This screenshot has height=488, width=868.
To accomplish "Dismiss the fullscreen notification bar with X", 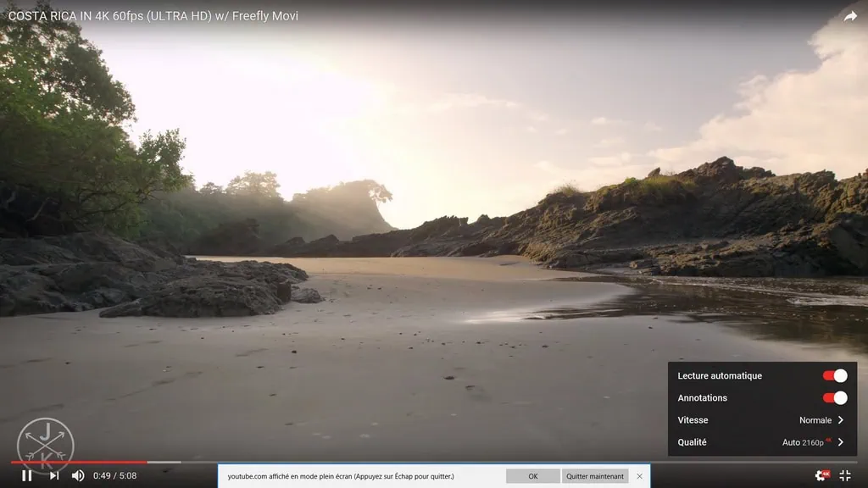I will 639,476.
